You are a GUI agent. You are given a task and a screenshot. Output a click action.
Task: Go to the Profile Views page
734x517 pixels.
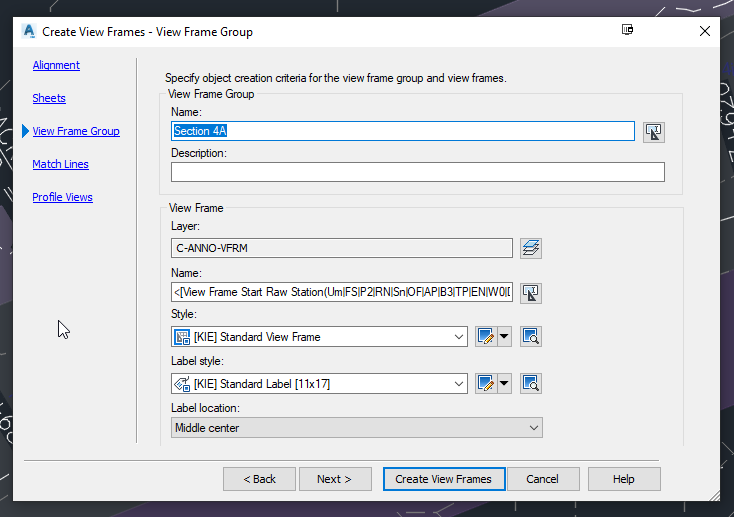[62, 197]
